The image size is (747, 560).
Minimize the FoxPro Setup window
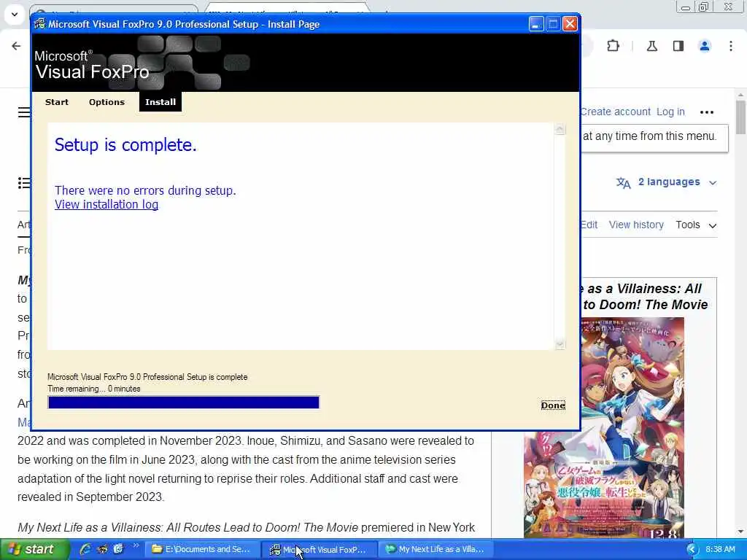click(536, 24)
